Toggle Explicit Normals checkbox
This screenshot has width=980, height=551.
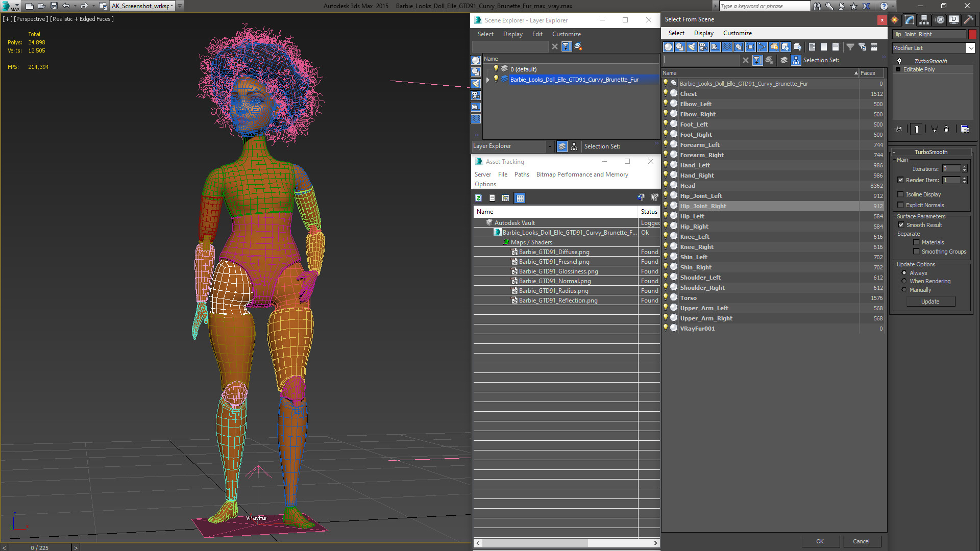(x=901, y=205)
